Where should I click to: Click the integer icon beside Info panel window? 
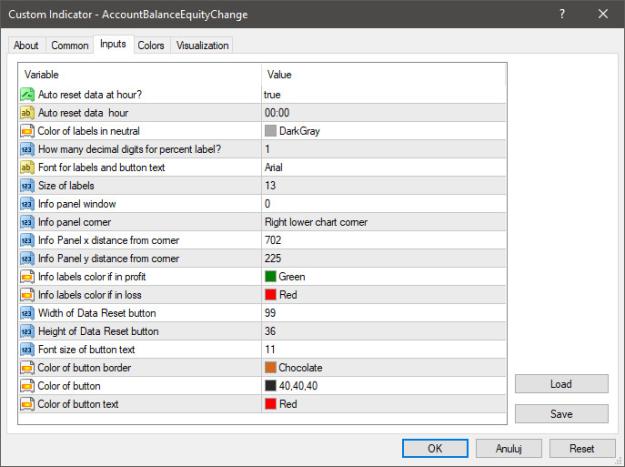click(27, 204)
